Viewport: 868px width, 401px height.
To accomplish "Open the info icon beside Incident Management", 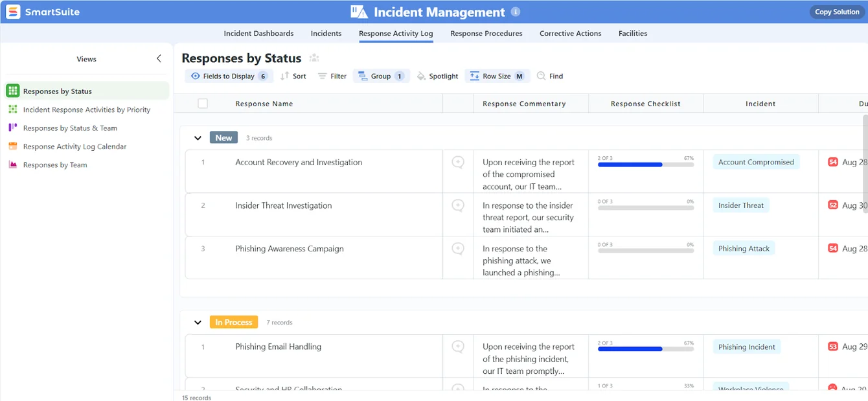I will [x=516, y=12].
